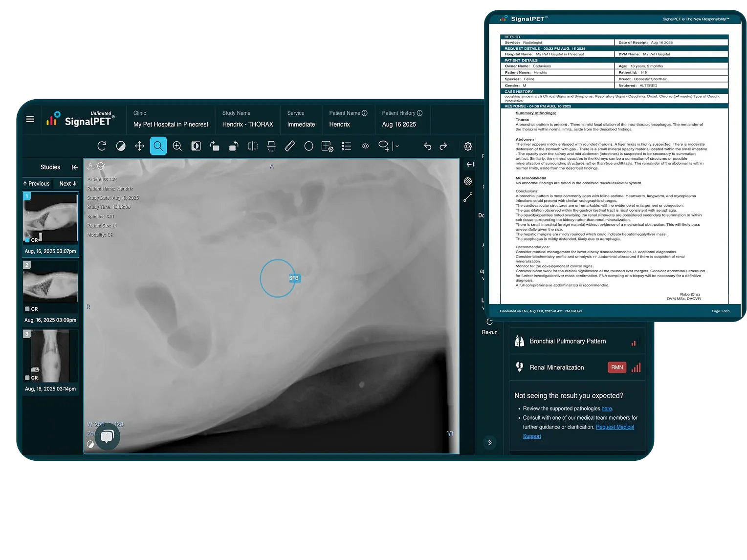
Task: Flip image horizontally using mirror icon
Action: point(252,146)
